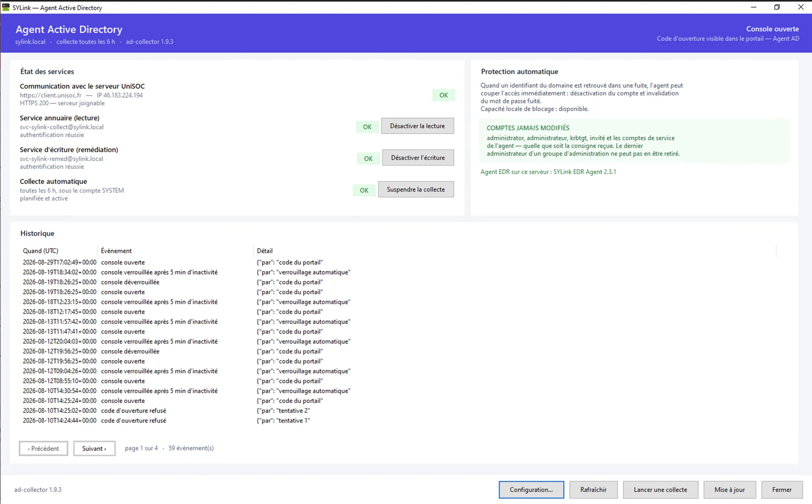
Task: Click the 'svc-sylink-collect@sylink.local' account
Action: pos(62,127)
